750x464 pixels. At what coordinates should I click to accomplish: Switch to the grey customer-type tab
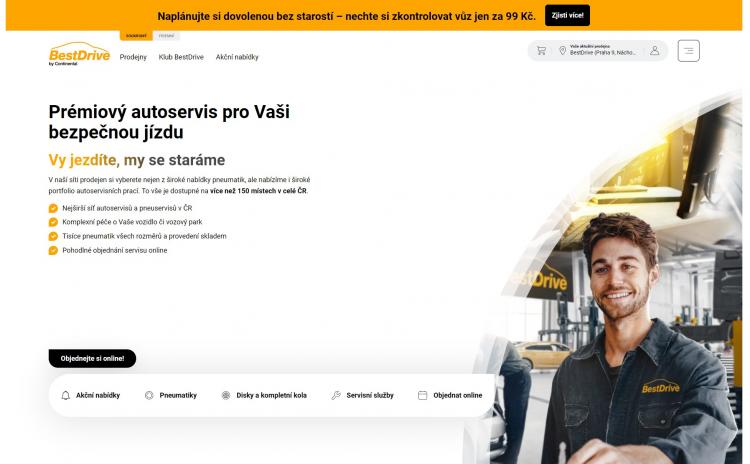(x=166, y=36)
